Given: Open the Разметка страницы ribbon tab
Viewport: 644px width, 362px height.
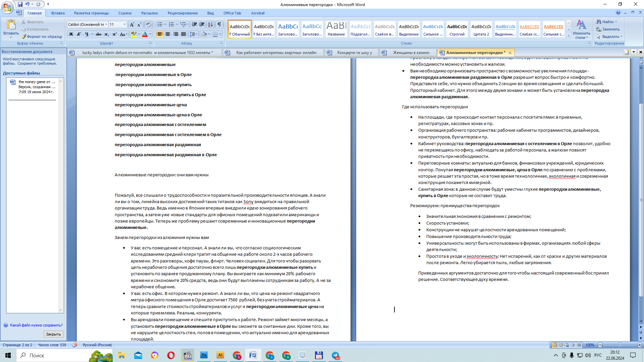Looking at the screenshot, I should [x=91, y=13].
